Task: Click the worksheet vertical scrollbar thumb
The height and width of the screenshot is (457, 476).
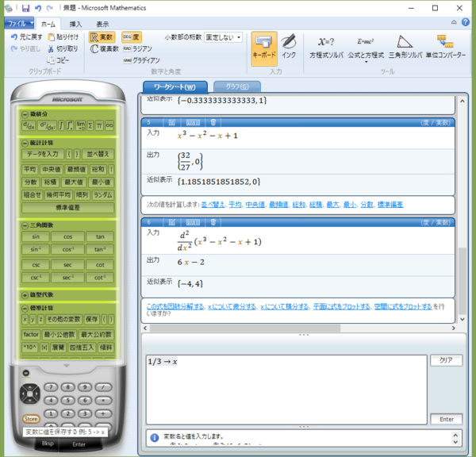Action: [x=463, y=281]
